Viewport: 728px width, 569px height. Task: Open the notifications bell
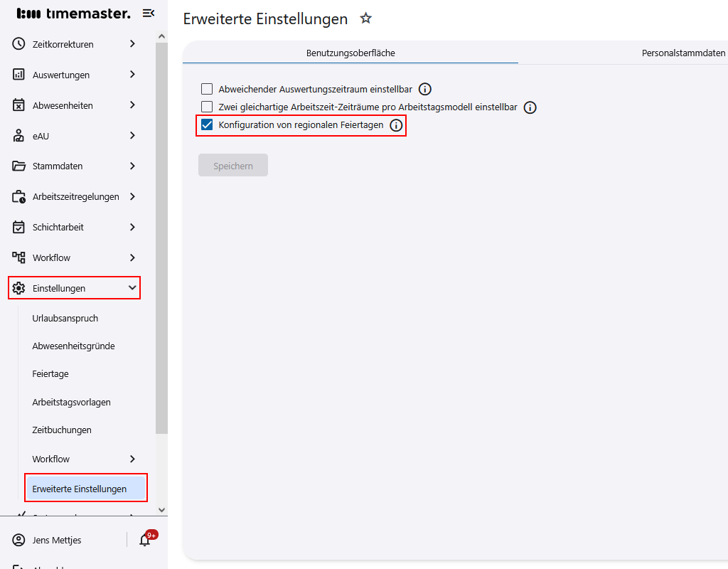coord(145,540)
